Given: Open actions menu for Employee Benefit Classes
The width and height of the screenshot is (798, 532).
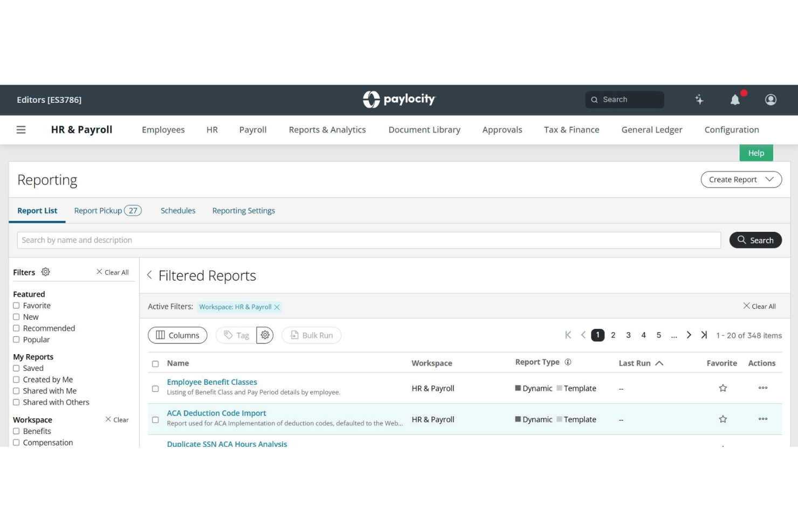Looking at the screenshot, I should click(x=762, y=388).
